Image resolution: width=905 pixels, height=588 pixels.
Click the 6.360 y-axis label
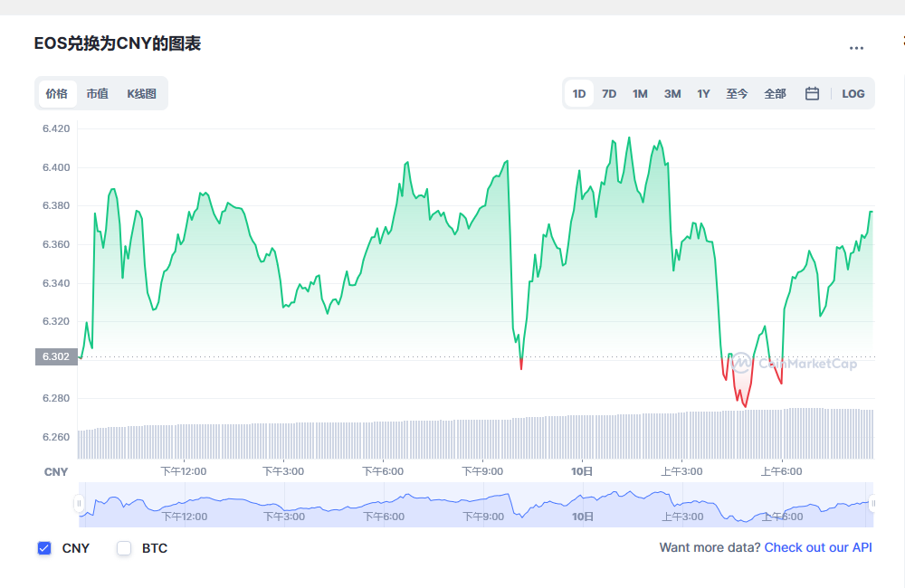point(56,244)
